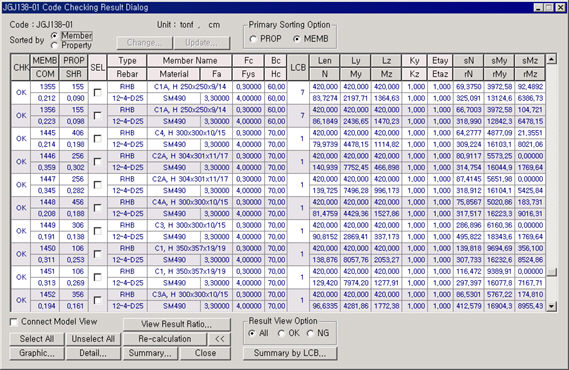
Task: Maximize the Code Checking Result dialog
Action: click(549, 7)
